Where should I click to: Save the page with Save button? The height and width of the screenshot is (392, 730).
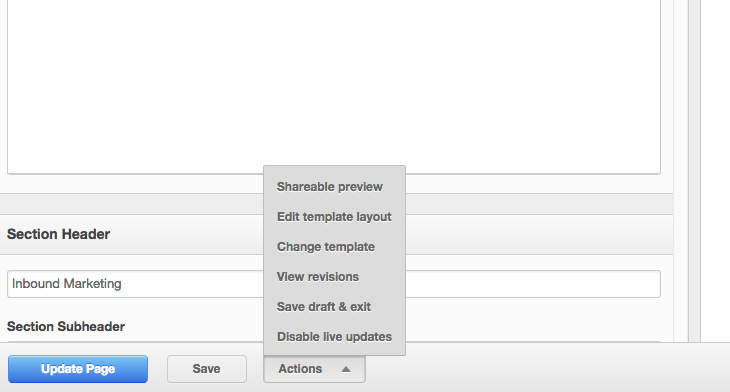(x=207, y=369)
